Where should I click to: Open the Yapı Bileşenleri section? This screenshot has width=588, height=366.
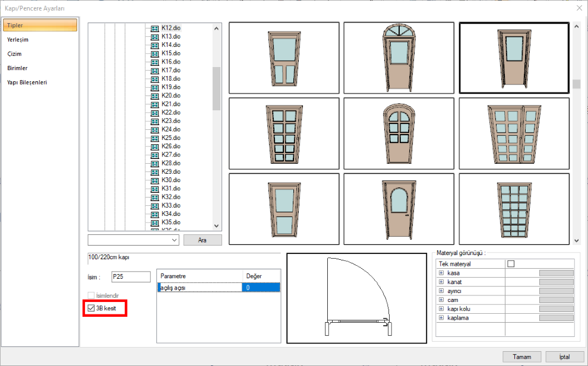(x=27, y=82)
